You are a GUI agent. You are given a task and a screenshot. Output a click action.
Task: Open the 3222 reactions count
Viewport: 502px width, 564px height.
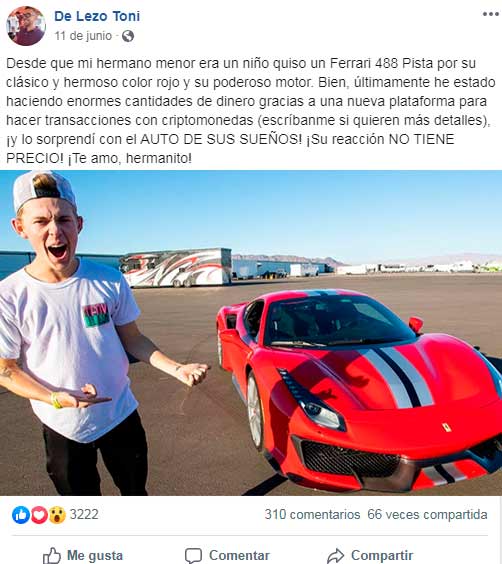[x=84, y=514]
